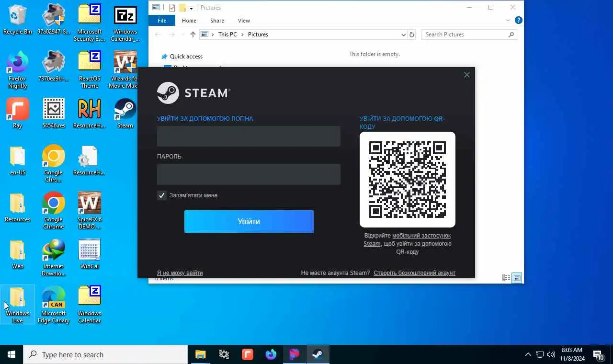Open the File tab in Explorer

162,21
